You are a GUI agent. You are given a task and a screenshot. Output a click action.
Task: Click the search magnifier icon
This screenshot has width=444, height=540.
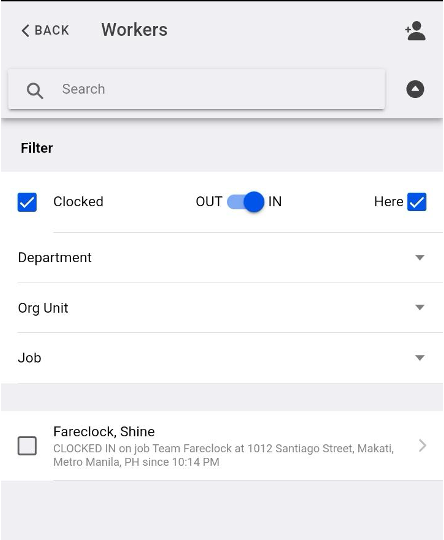point(35,91)
